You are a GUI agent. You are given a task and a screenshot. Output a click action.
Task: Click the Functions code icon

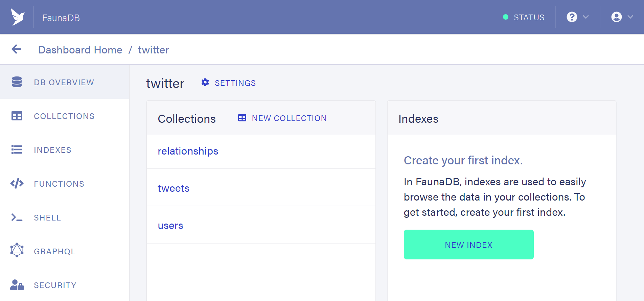click(x=17, y=184)
